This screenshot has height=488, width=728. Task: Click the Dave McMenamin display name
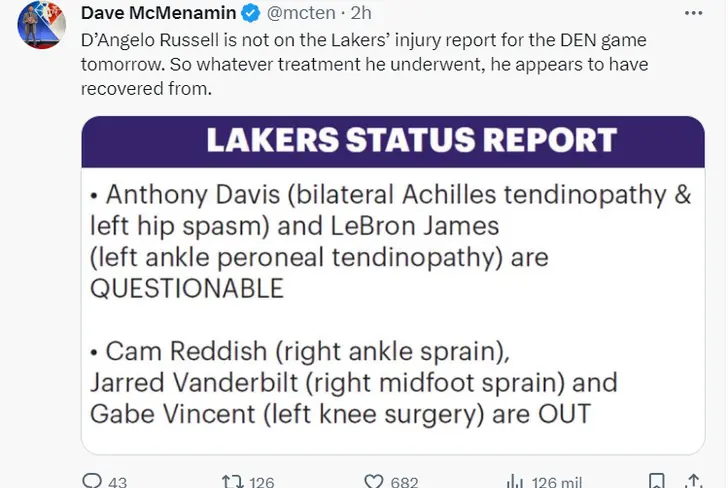pyautogui.click(x=158, y=13)
